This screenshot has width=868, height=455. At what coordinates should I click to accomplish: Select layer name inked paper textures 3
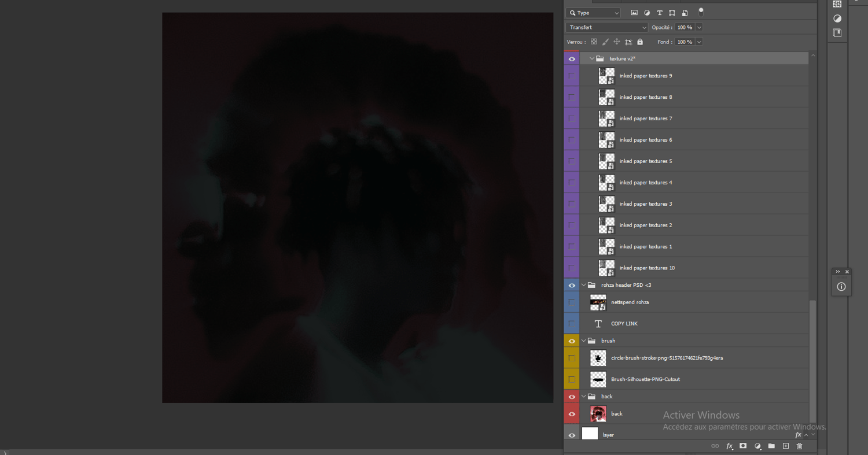646,204
